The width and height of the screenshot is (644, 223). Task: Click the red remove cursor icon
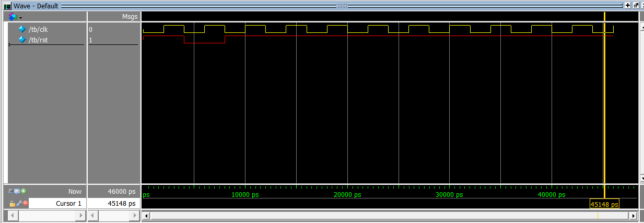tap(25, 203)
